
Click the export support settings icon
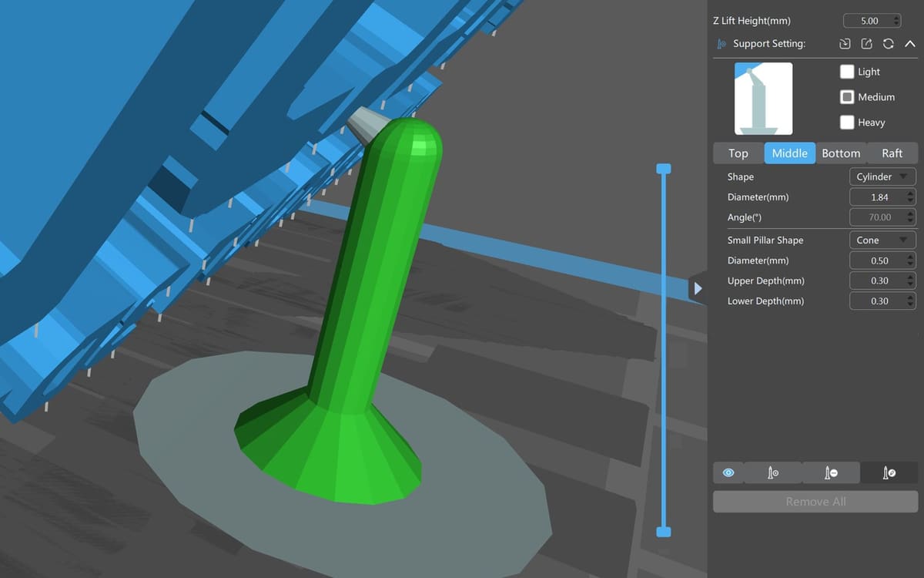866,44
